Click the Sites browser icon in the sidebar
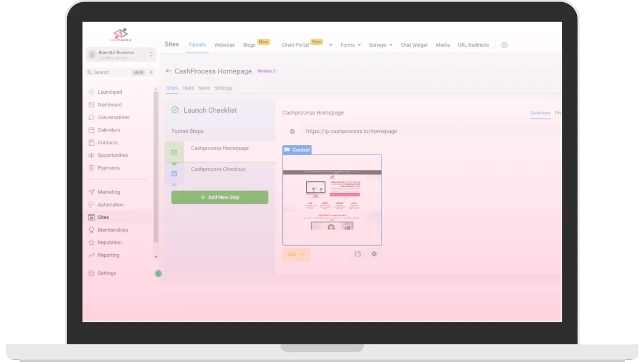644x362 pixels. 91,217
